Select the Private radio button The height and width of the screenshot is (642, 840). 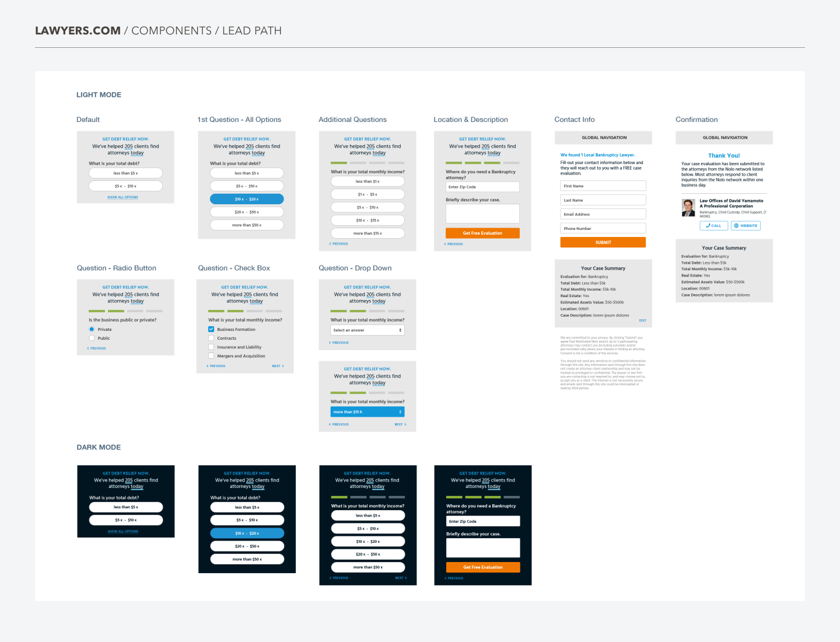pyautogui.click(x=92, y=329)
